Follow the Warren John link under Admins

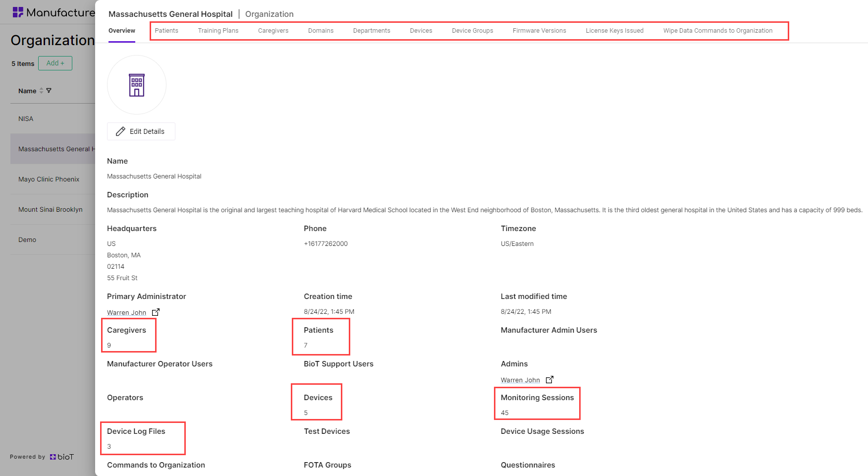coord(520,380)
